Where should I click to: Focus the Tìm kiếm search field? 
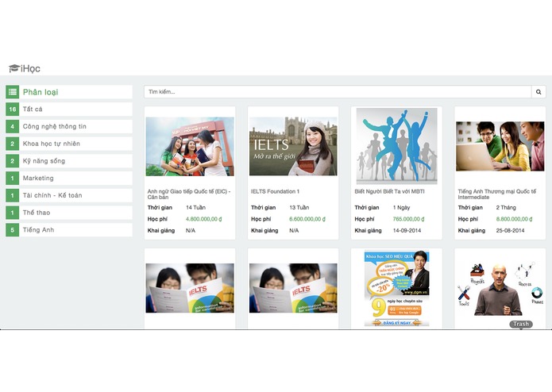tap(338, 92)
